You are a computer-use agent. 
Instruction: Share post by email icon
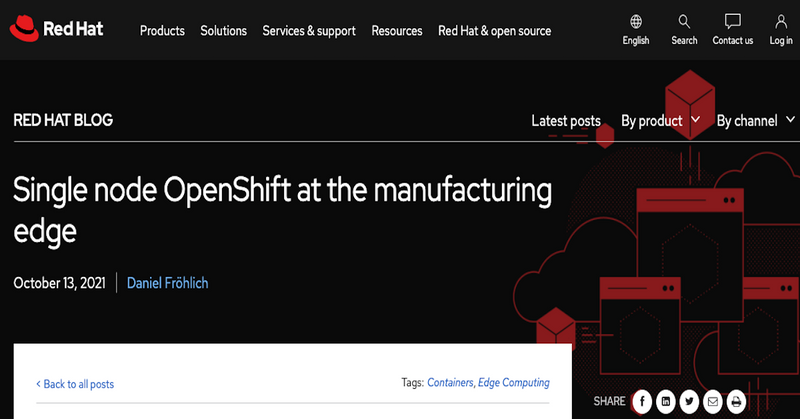click(713, 402)
